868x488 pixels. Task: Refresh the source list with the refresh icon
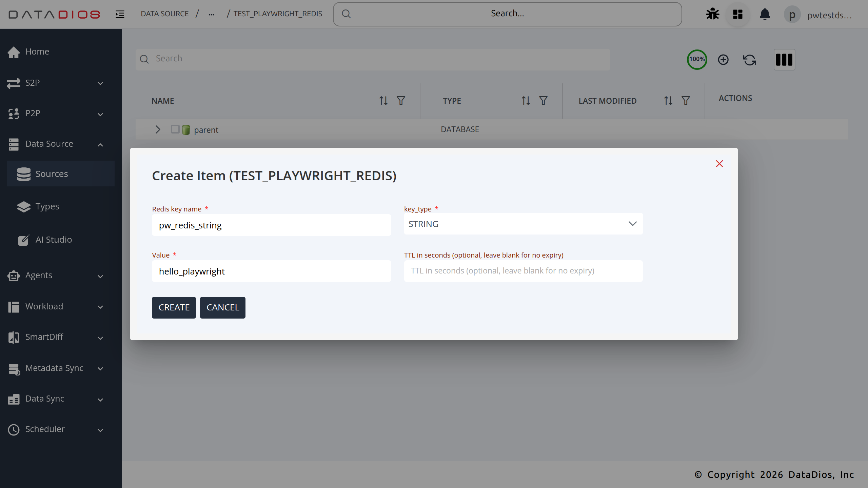click(x=749, y=60)
